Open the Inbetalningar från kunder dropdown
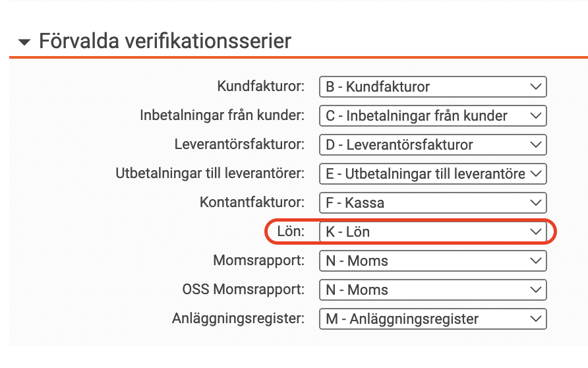 432,116
